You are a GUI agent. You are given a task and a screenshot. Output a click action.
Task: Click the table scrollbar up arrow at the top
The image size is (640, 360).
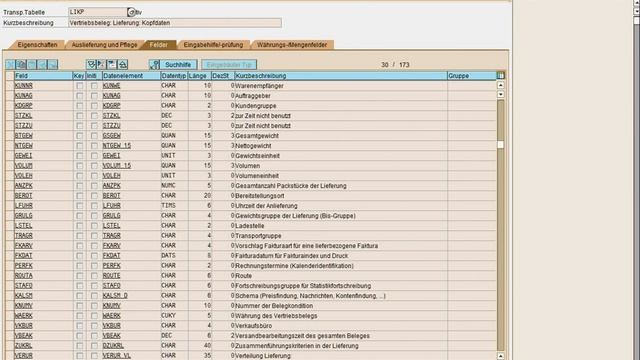500,85
